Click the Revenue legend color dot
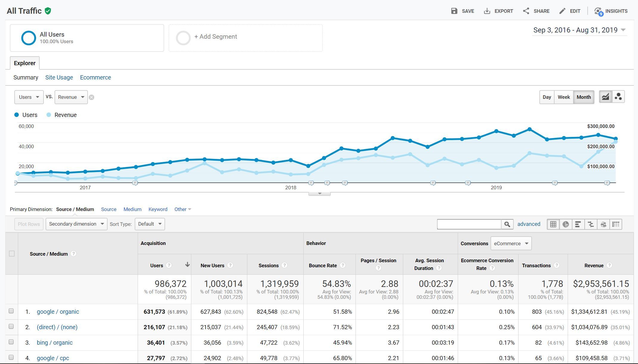This screenshot has height=364, width=638. pos(49,115)
